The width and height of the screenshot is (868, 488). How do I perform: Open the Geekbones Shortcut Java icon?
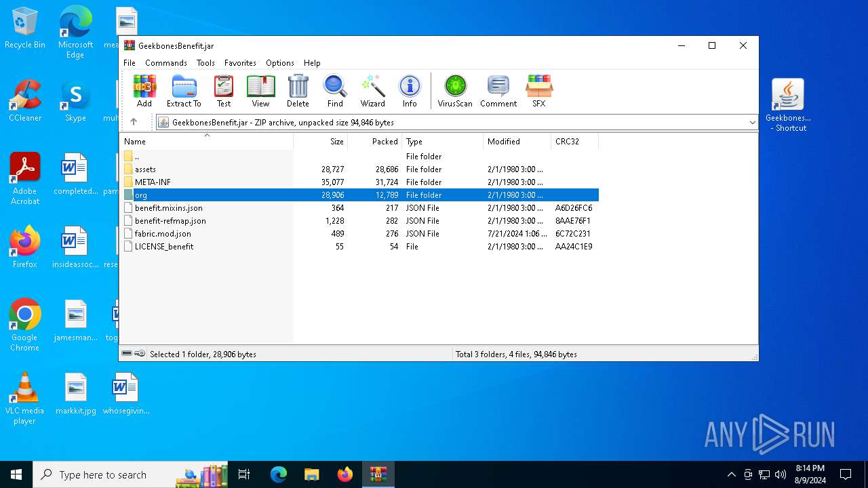click(788, 104)
